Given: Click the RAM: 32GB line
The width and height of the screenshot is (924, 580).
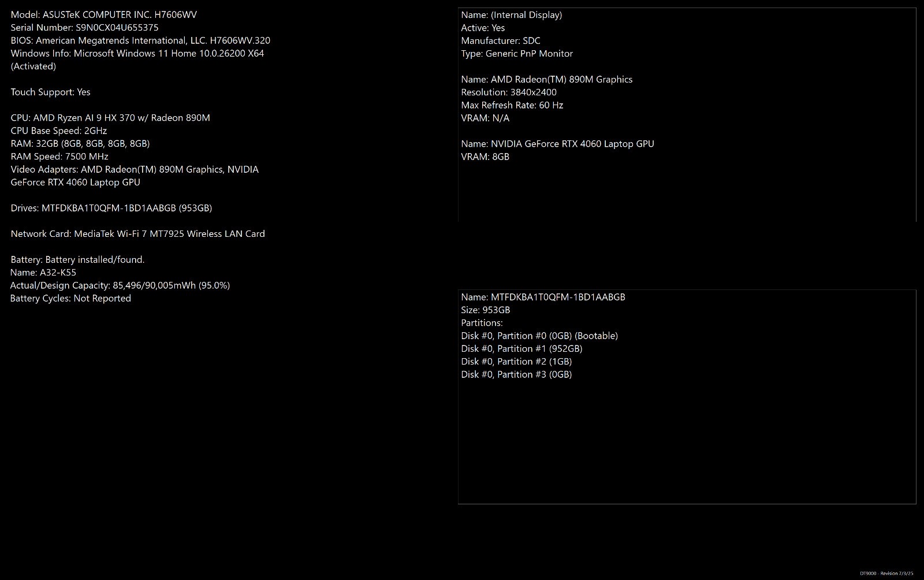Looking at the screenshot, I should pos(80,143).
